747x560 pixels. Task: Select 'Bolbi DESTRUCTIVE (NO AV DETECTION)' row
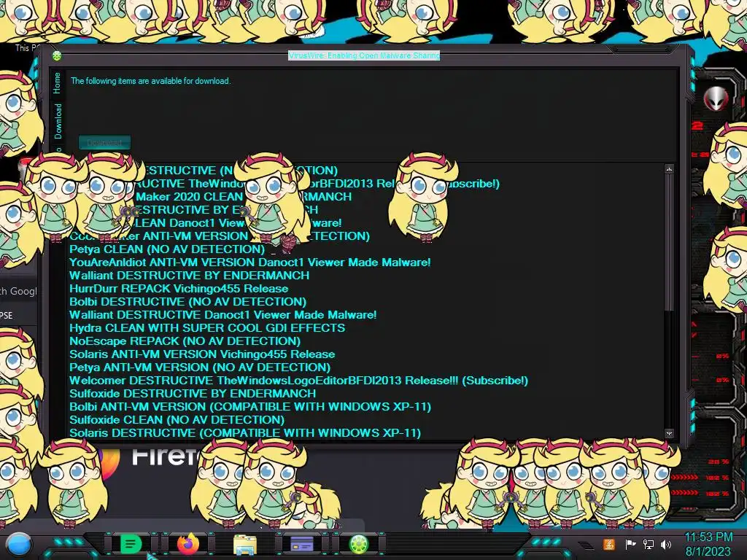(x=187, y=302)
